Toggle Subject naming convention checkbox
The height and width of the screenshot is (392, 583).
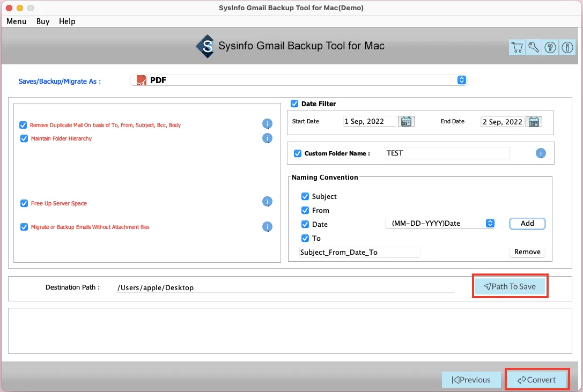305,196
